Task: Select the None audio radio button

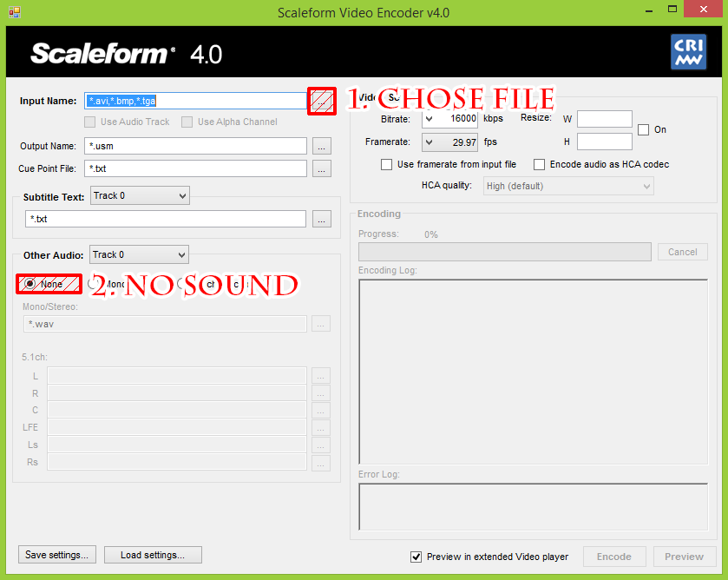Action: click(x=30, y=284)
